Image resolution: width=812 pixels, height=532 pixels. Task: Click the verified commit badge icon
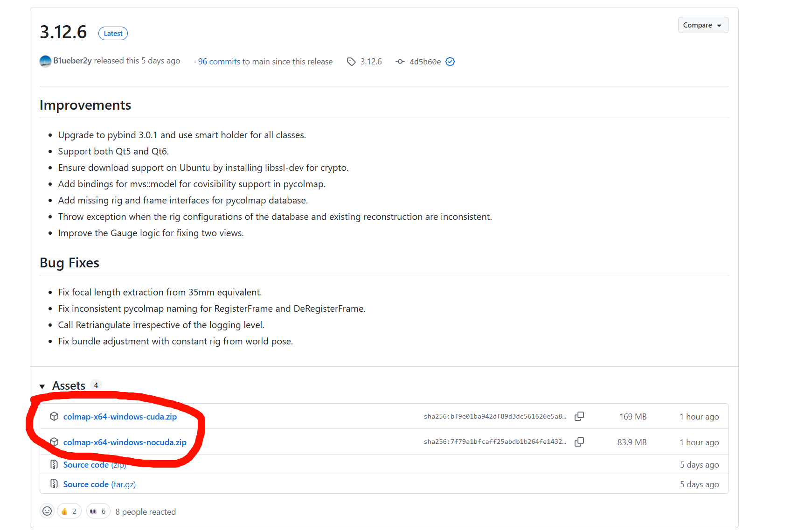point(450,62)
